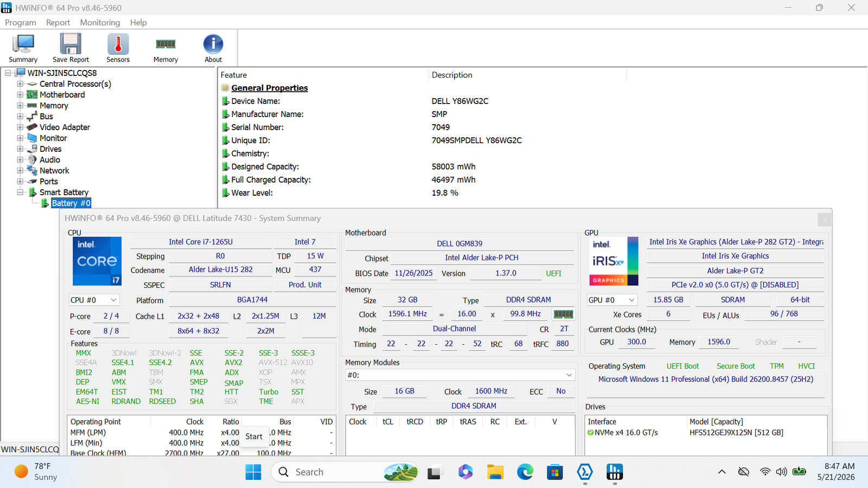
Task: Open the memory module #0: dropdown
Action: (x=460, y=375)
